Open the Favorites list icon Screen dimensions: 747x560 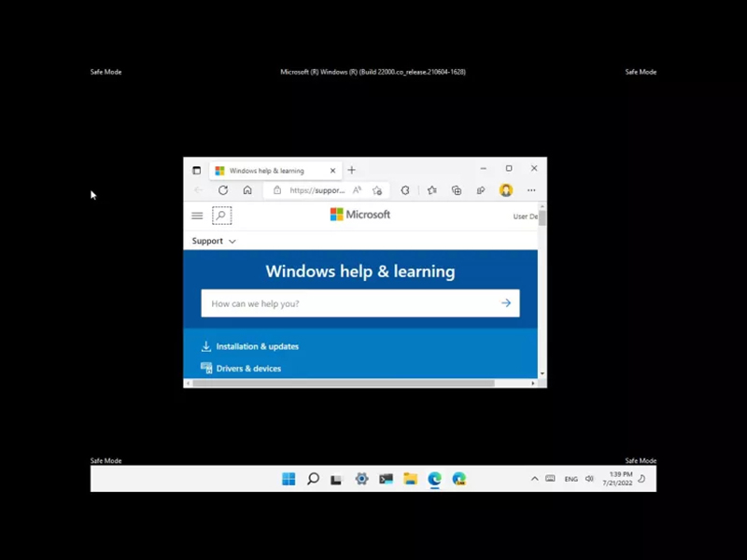click(432, 190)
